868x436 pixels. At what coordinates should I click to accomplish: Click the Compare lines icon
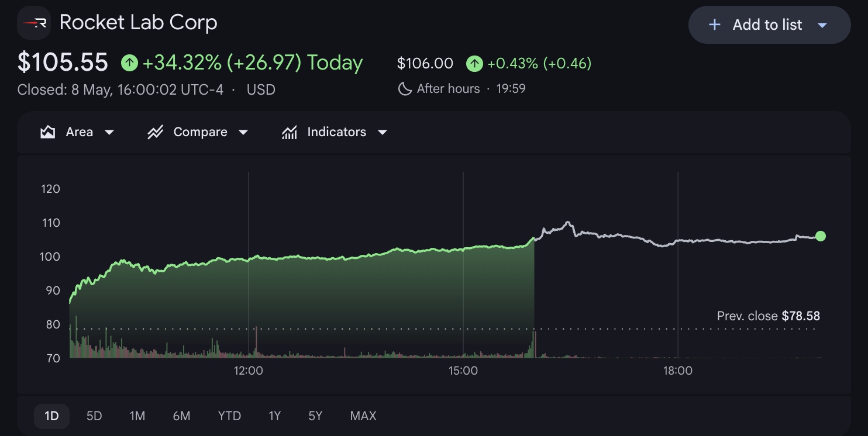click(155, 132)
